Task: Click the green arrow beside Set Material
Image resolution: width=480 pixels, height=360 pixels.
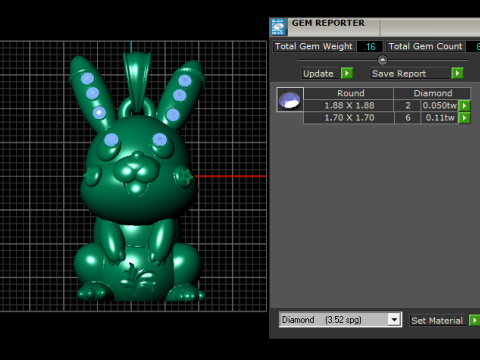Action: 474,320
